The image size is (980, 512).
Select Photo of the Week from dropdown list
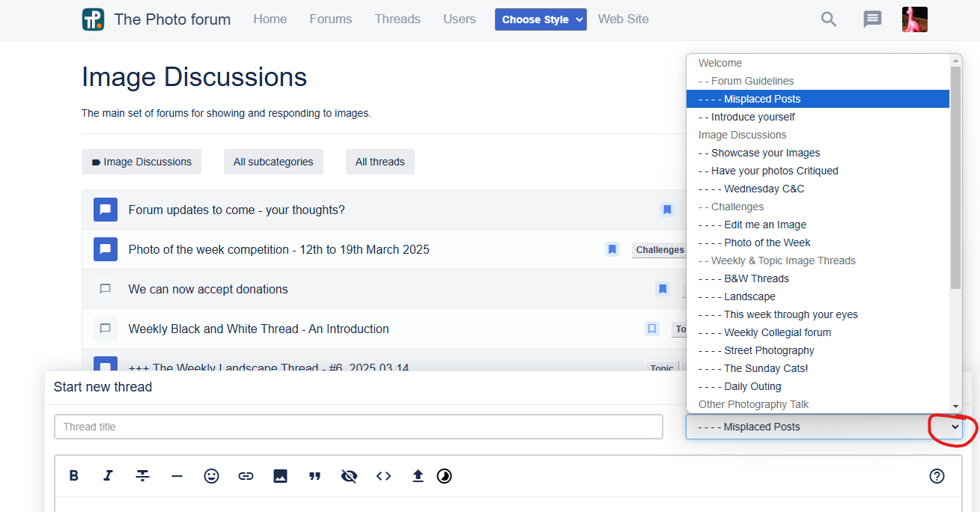coord(767,243)
